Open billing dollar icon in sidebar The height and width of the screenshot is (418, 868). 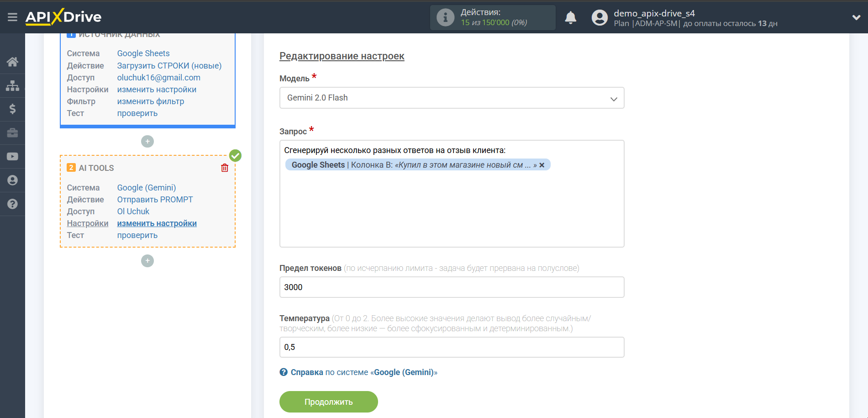12,109
